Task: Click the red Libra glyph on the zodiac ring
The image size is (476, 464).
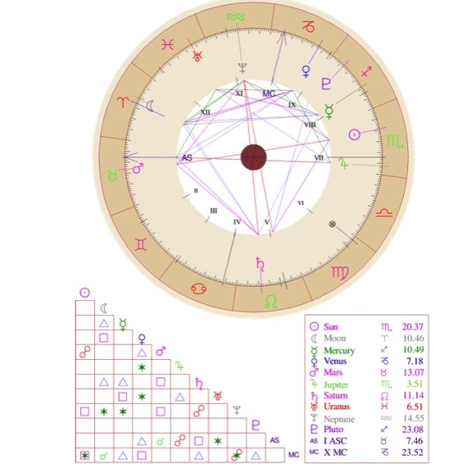Action: [384, 212]
